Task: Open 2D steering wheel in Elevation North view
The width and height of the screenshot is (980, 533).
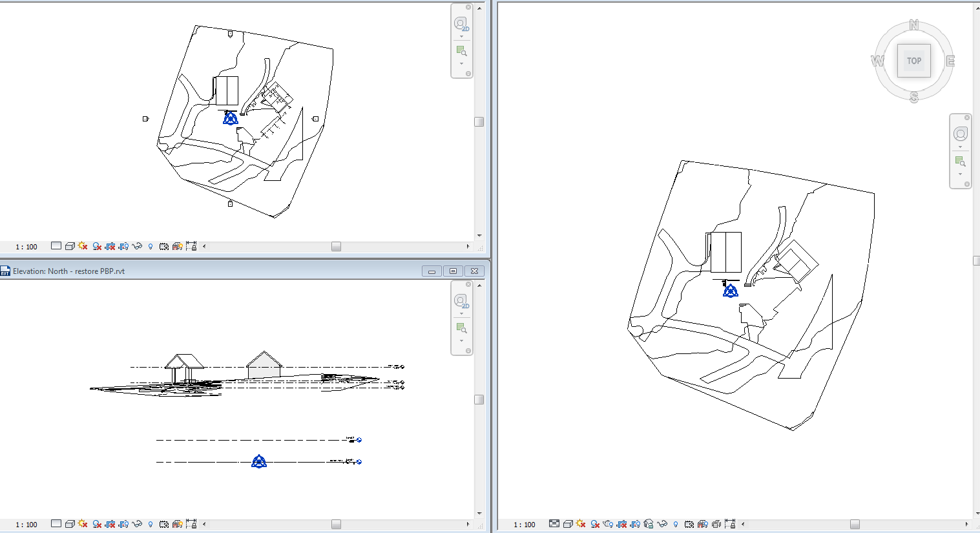Action: tap(461, 302)
